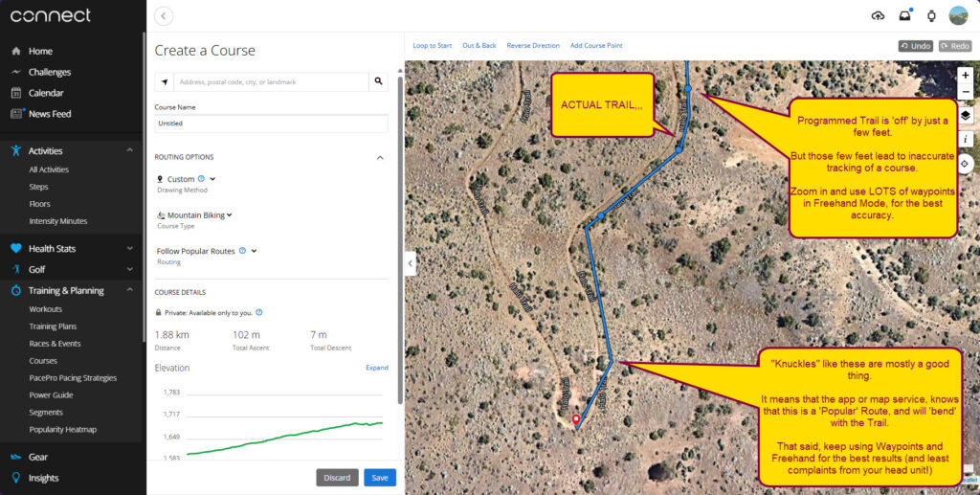
Task: Collapse the side panel arrow handle
Action: click(410, 263)
